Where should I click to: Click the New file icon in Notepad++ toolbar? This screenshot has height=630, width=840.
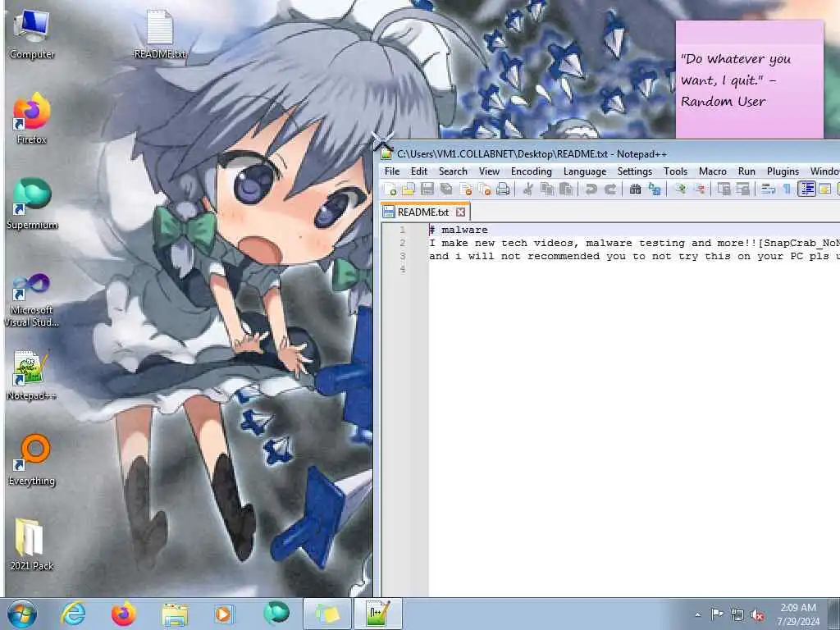tap(390, 189)
